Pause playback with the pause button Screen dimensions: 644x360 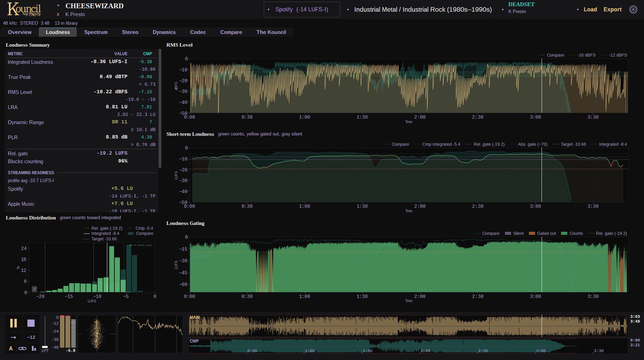point(13,323)
